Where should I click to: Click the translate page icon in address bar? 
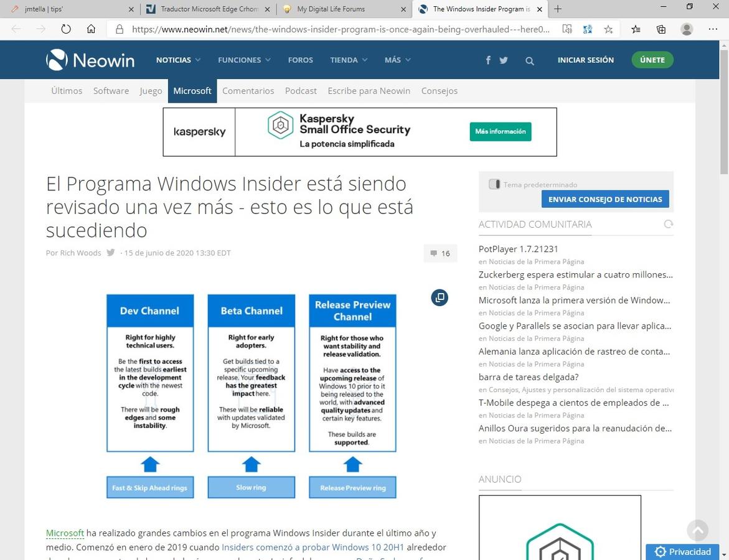coord(587,29)
